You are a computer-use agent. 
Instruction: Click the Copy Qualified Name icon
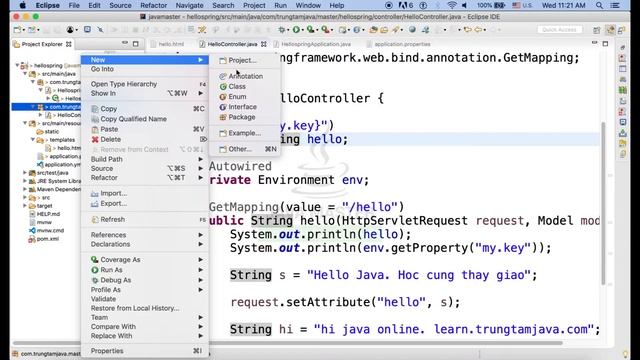click(95, 119)
